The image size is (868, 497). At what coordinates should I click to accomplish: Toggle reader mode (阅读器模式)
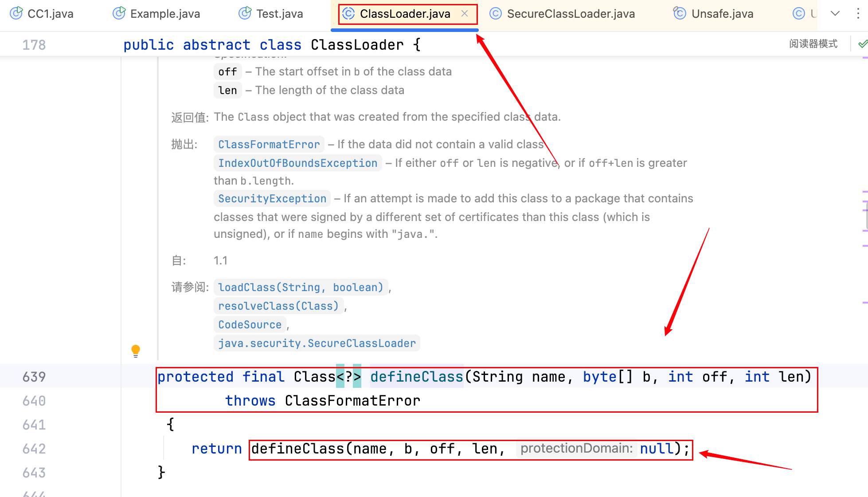tap(813, 44)
